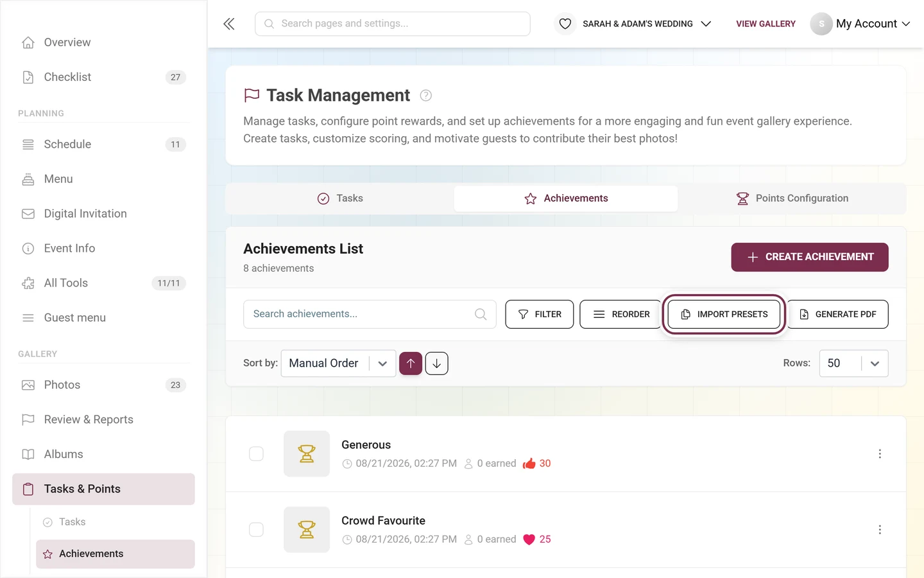Screen dimensions: 924x578
Task: Click the cake icon beside Menu
Action: coord(28,179)
